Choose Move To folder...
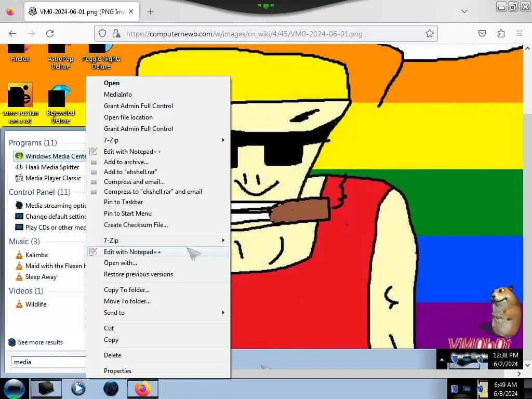This screenshot has height=399, width=532. (127, 301)
